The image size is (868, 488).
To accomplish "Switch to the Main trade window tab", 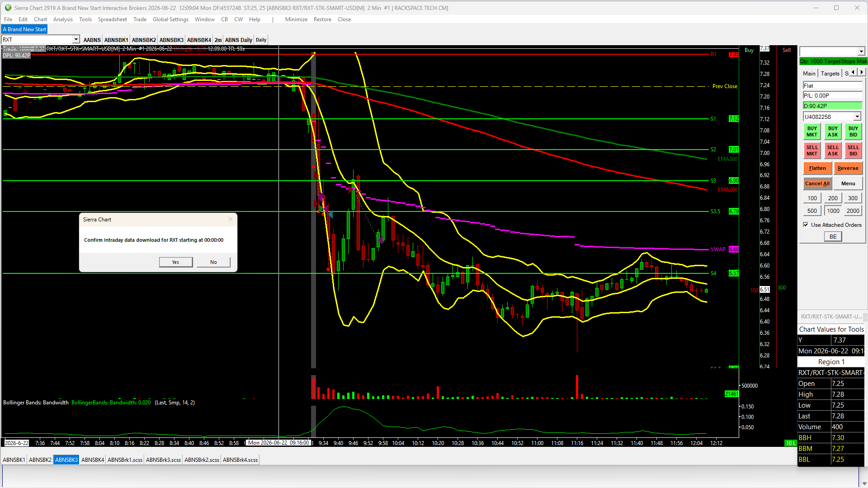I will coord(809,73).
